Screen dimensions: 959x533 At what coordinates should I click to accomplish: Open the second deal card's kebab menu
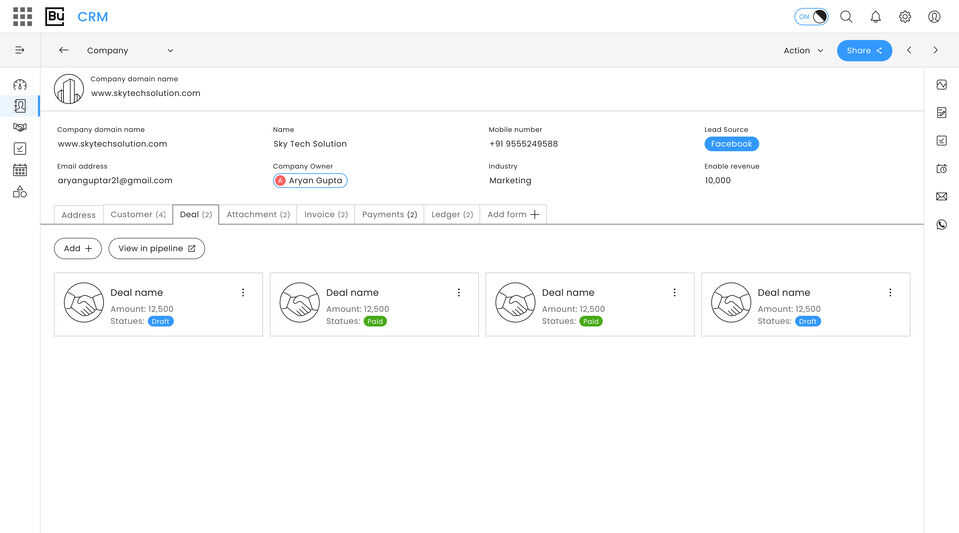tap(459, 293)
